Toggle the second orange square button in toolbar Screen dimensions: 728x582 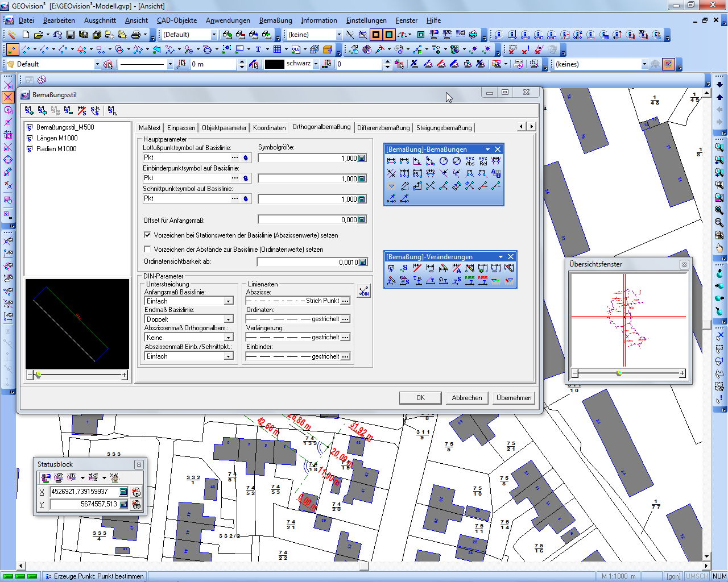(389, 35)
